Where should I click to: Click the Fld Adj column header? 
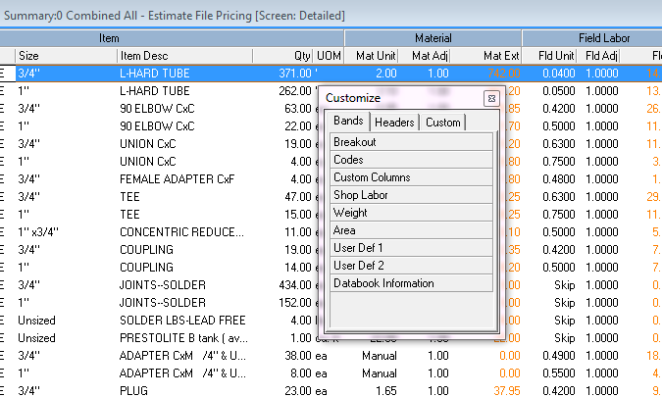pos(598,56)
